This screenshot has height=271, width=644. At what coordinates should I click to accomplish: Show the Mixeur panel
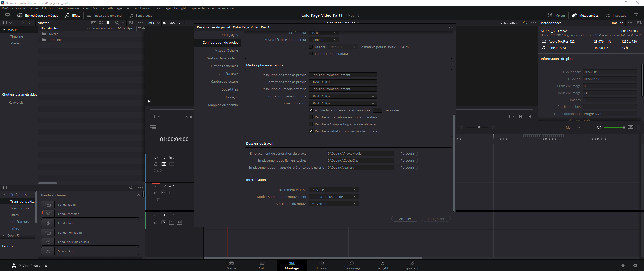(556, 15)
